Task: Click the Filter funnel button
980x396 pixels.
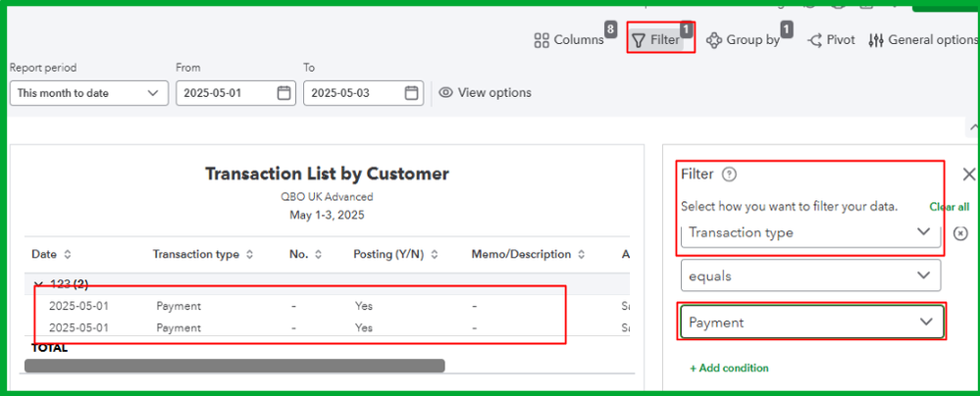Action: point(656,40)
